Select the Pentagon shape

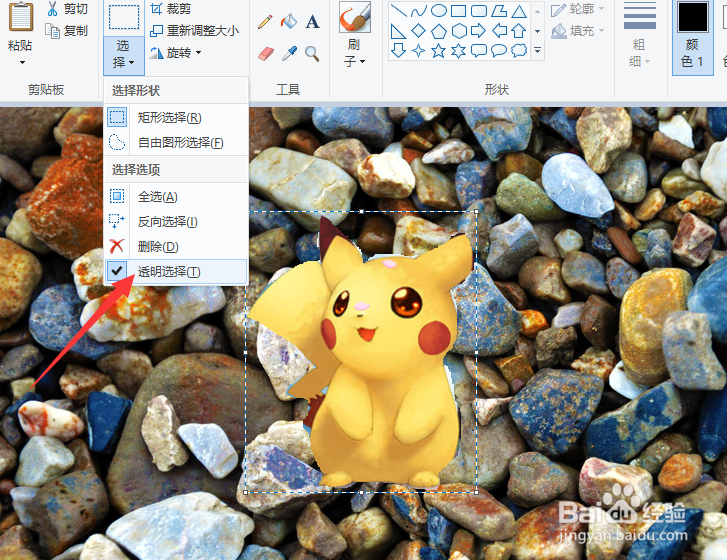point(439,31)
